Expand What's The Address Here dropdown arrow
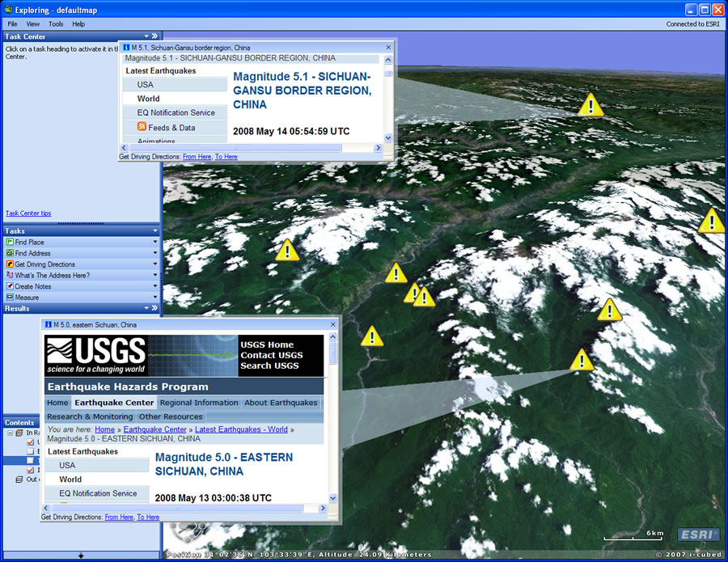This screenshot has width=728, height=562. coord(155,275)
